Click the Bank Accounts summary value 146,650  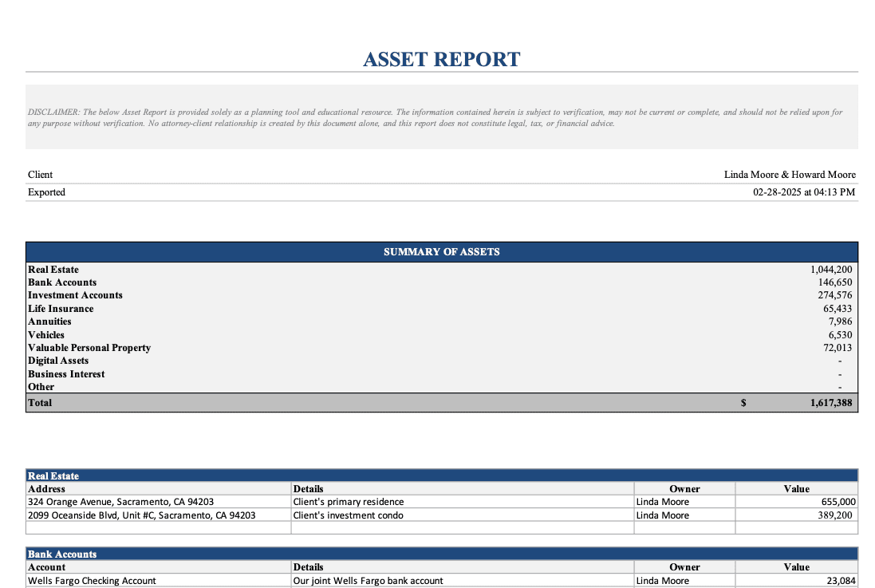click(834, 282)
